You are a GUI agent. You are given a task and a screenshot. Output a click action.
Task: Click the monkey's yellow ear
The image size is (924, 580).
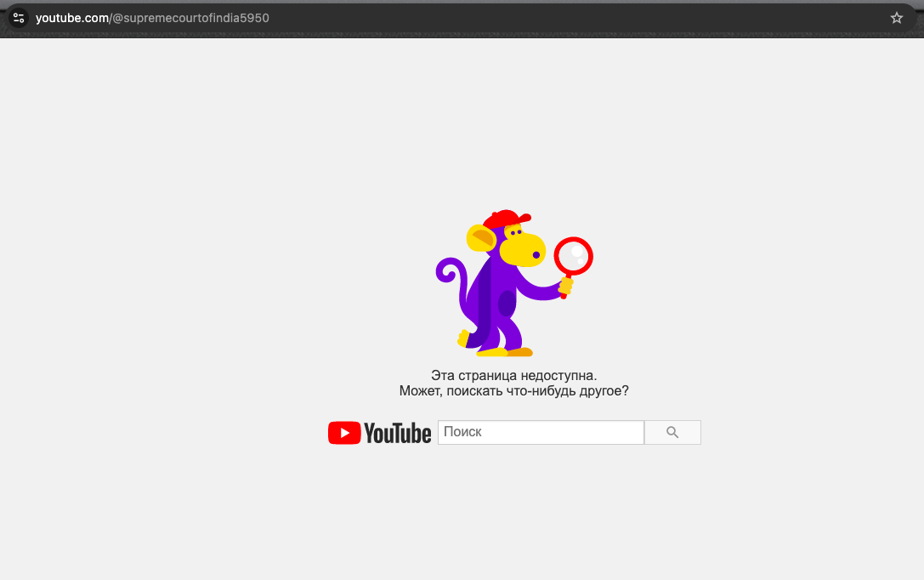tap(480, 239)
